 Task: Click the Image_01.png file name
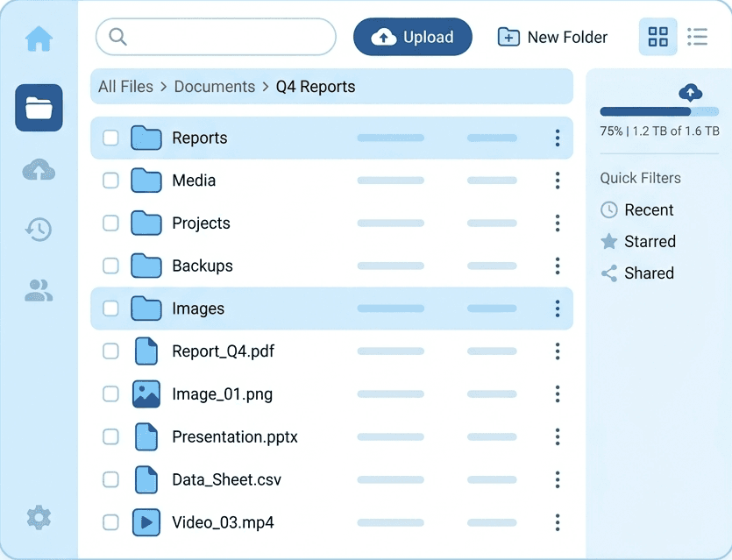222,394
